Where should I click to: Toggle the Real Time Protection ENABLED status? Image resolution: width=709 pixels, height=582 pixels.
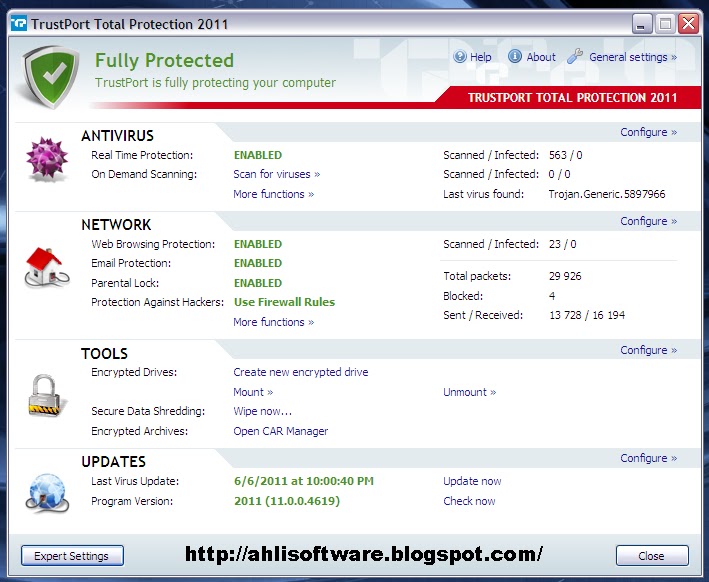click(258, 155)
